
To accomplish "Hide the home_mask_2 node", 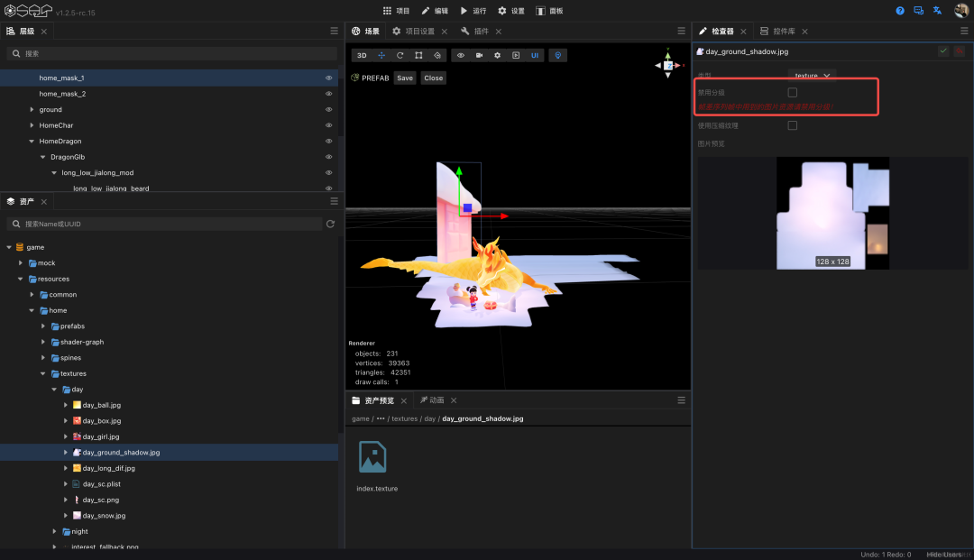I will click(x=328, y=94).
